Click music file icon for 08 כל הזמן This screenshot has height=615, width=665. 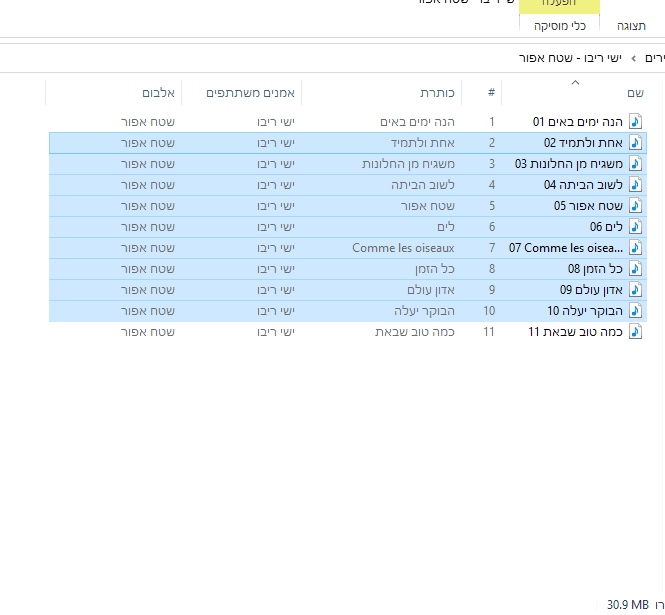tap(635, 269)
